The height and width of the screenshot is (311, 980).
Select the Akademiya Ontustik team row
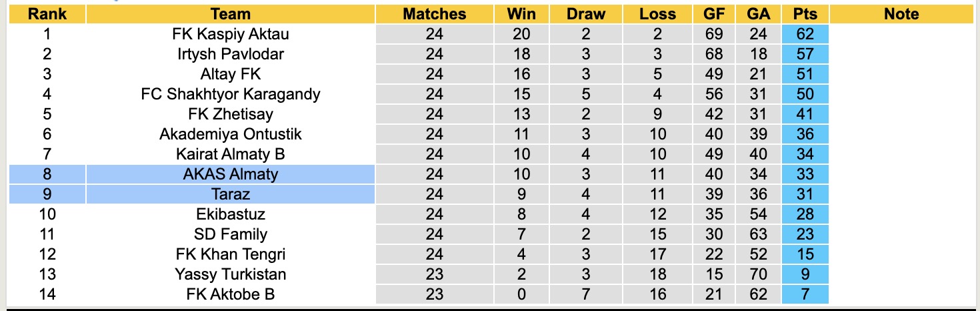pyautogui.click(x=230, y=134)
